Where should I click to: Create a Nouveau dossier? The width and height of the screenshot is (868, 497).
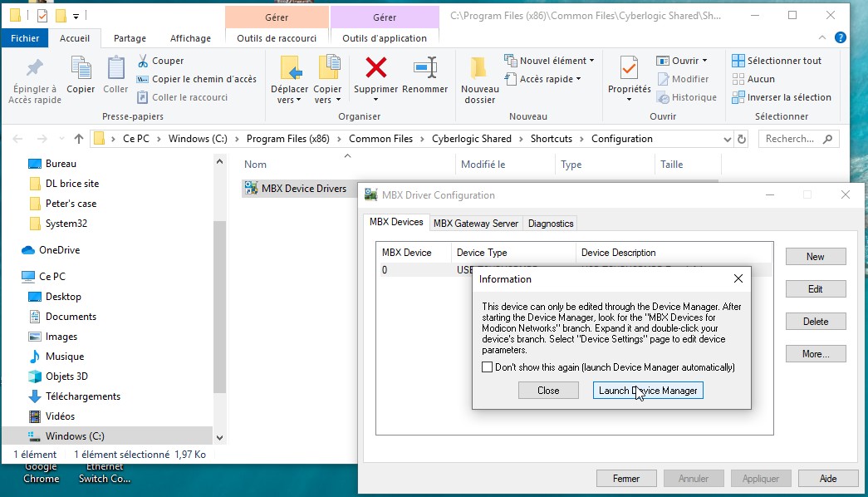[x=479, y=80]
